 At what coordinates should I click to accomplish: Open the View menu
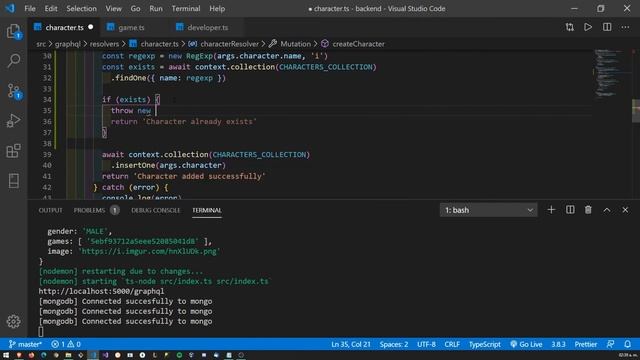(113, 8)
